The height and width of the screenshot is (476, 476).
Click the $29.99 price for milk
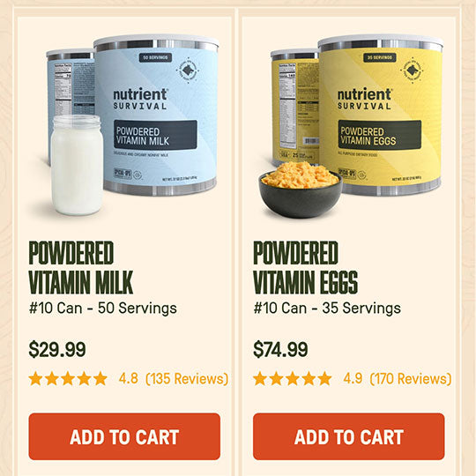point(57,349)
